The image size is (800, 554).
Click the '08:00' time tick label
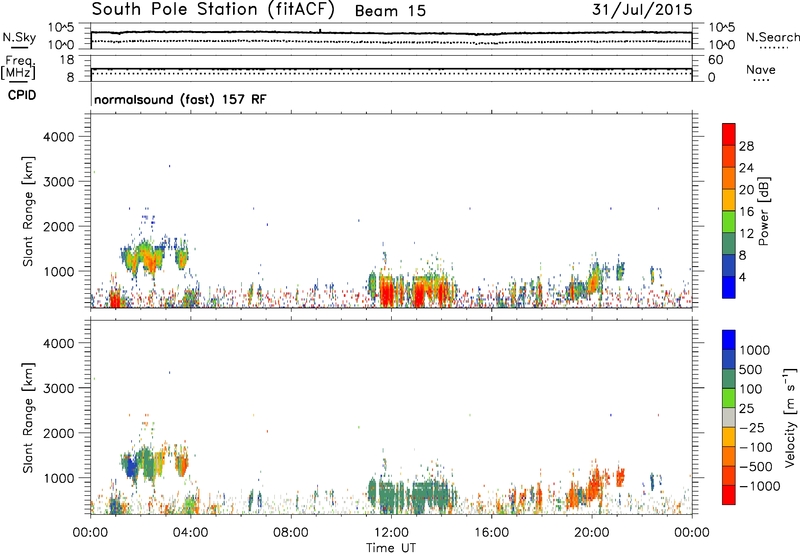click(x=291, y=533)
